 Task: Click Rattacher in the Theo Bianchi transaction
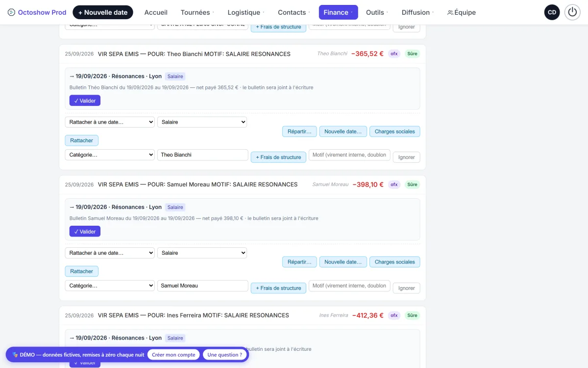[82, 140]
